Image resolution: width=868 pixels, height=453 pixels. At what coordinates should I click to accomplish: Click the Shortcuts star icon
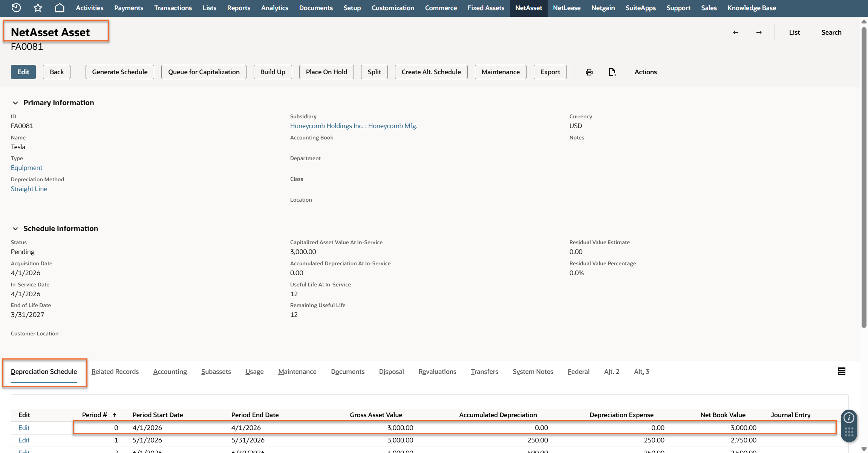(x=38, y=8)
